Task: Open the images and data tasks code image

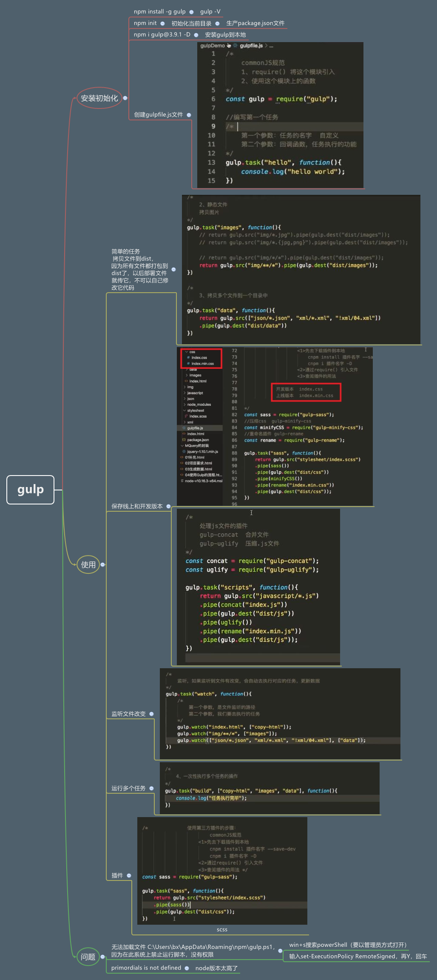Action: coord(301,269)
